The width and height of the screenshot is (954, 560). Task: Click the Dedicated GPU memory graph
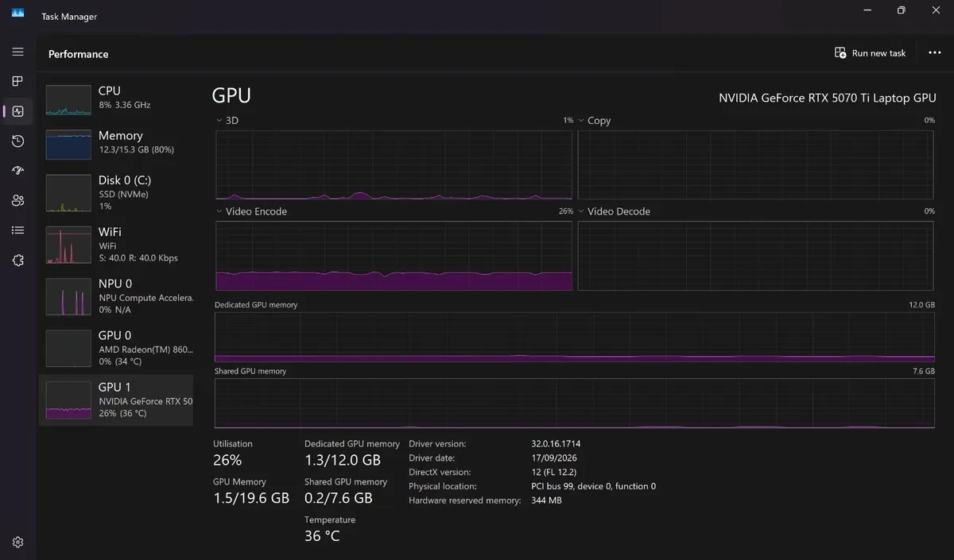(575, 337)
